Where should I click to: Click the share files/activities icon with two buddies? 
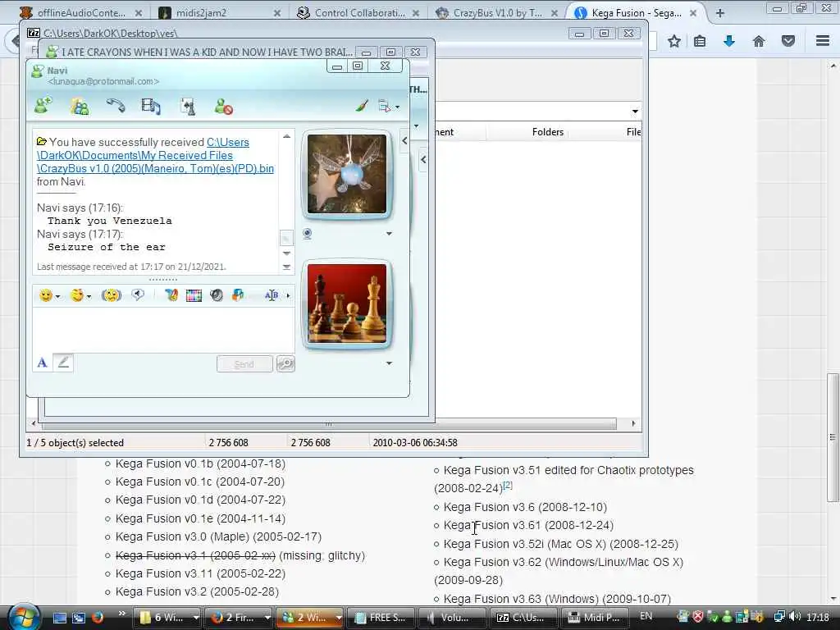[x=80, y=106]
